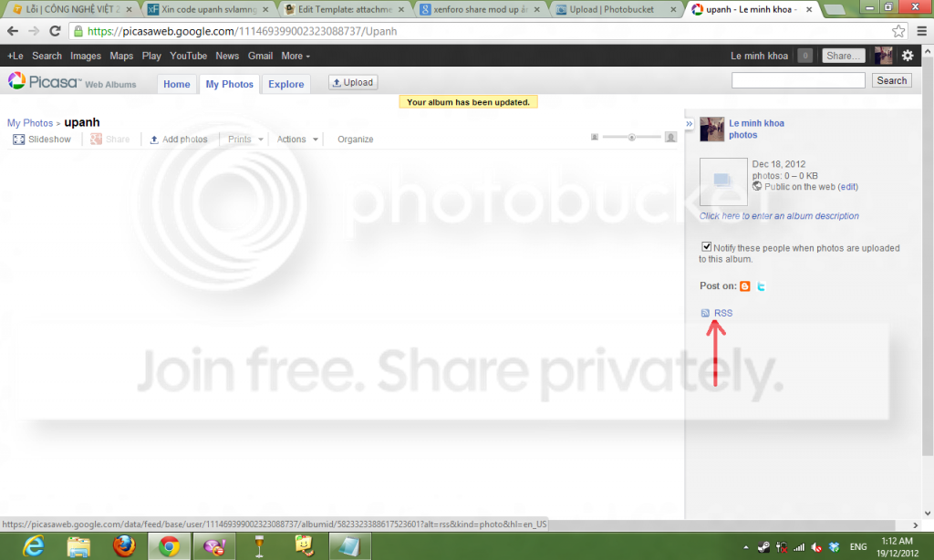Switch to the xenforo share mod browser tab
Viewport: 934px width, 560px height.
pyautogui.click(x=480, y=9)
